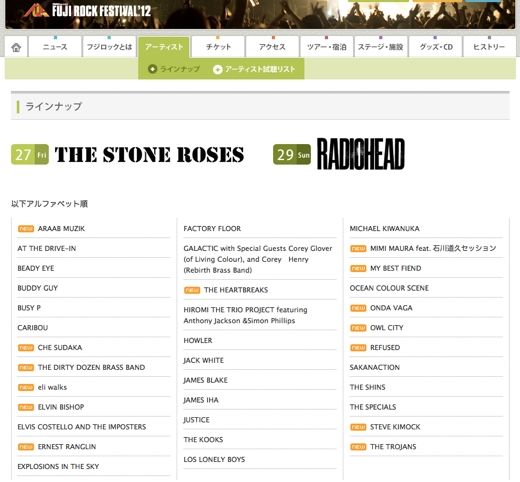Open the JACK WHITE artist link
Viewport: 520px width, 482px height.
pyautogui.click(x=203, y=360)
